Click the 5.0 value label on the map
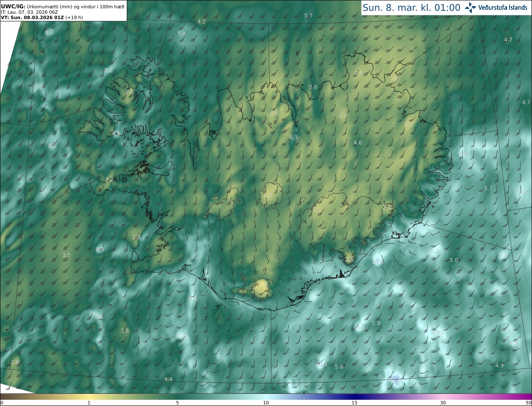This screenshot has width=532, height=406. tap(454, 260)
